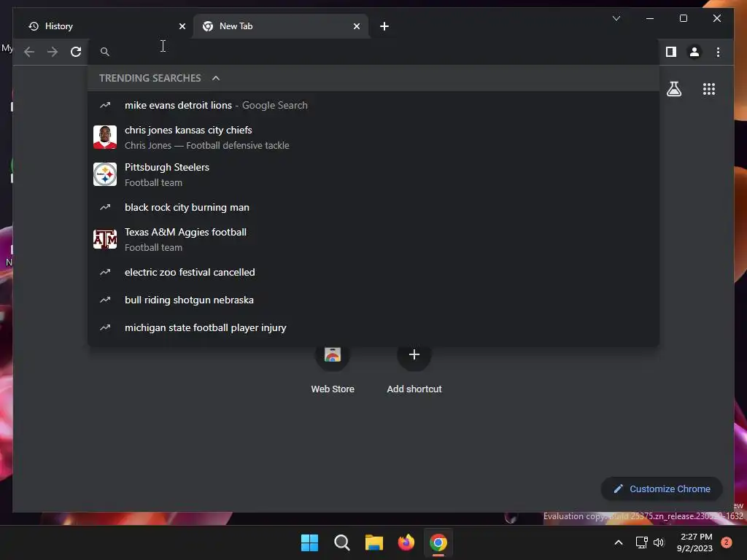This screenshot has width=747, height=560.
Task: Open Search Labs flask icon
Action: tap(673, 89)
